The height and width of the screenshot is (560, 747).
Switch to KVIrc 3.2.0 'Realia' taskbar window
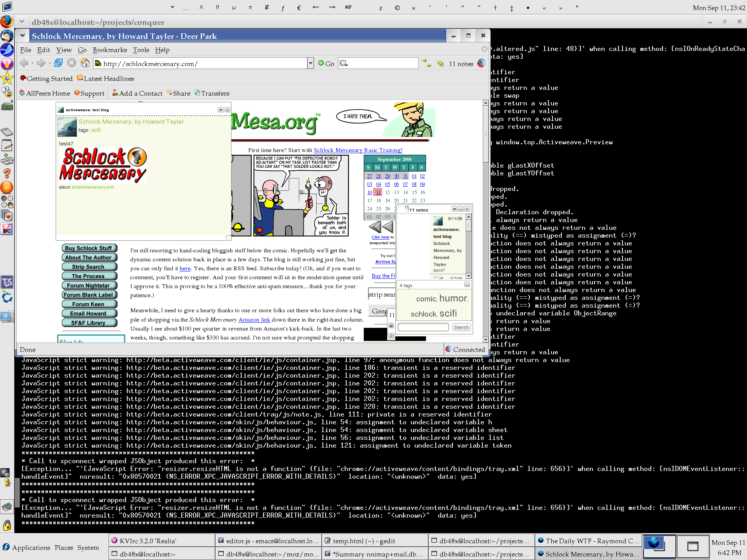tap(162, 541)
